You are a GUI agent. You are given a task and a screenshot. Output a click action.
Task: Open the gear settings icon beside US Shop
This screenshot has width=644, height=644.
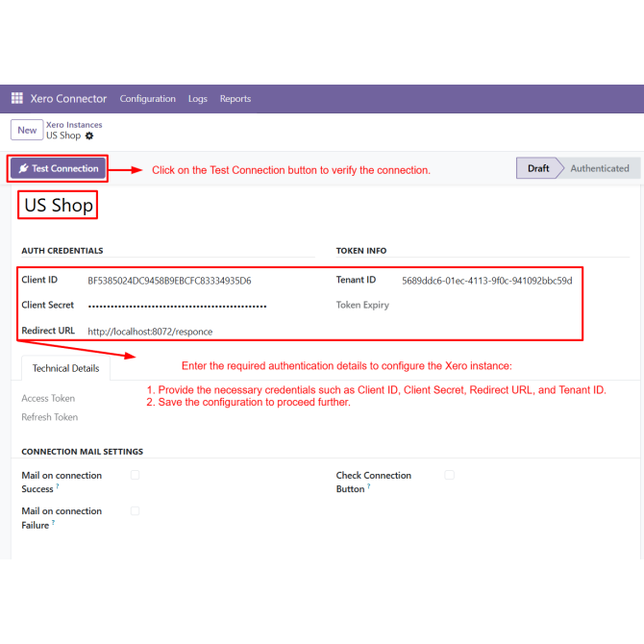[89, 136]
